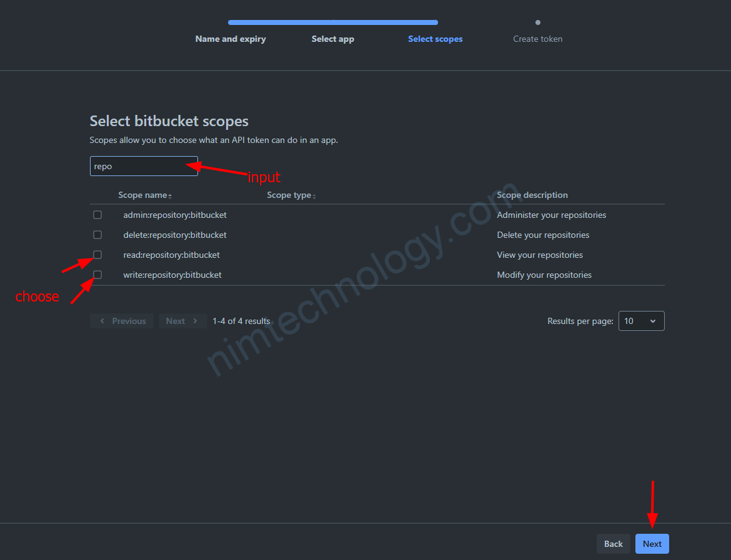The width and height of the screenshot is (731, 560).
Task: Check the delete:repository:bitbucket scope checkbox
Action: point(97,235)
